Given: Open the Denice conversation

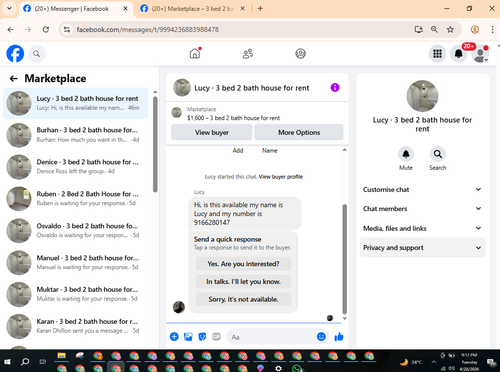Looking at the screenshot, I should click(x=76, y=167).
